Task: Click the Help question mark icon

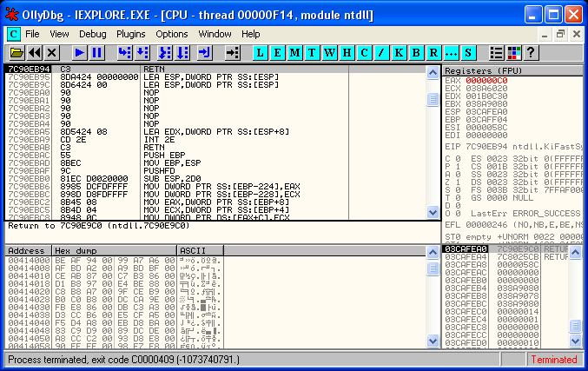Action: [x=531, y=53]
